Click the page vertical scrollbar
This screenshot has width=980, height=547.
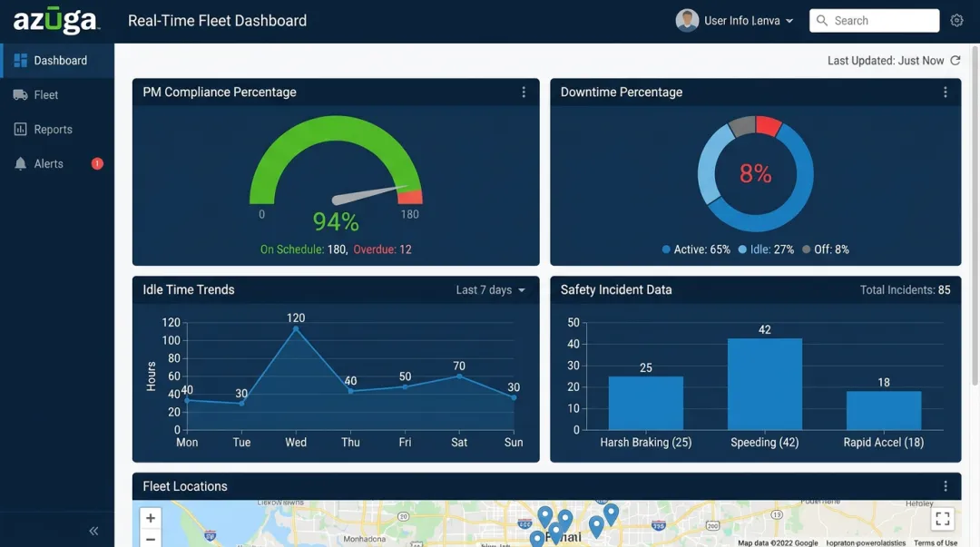[975, 216]
